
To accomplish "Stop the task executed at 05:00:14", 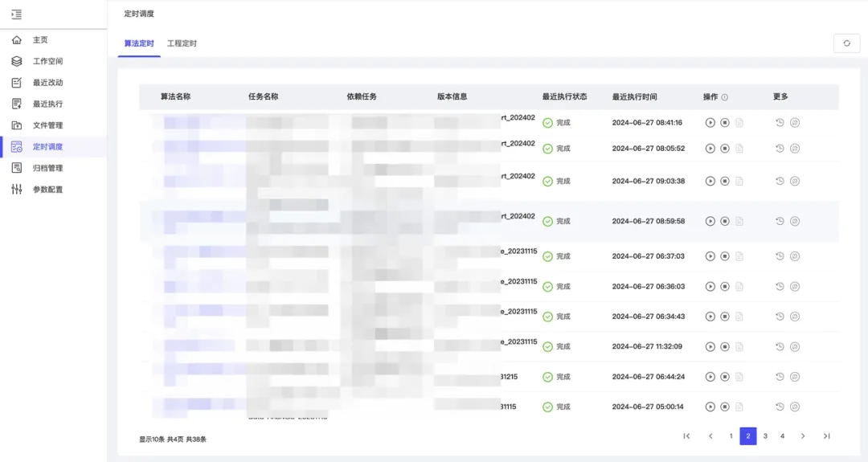I will (725, 407).
